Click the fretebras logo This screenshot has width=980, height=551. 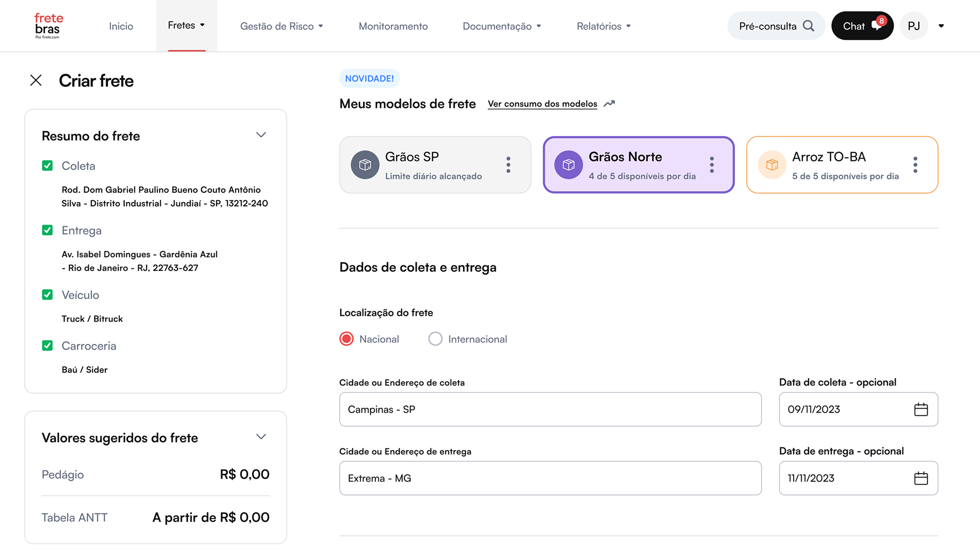[x=48, y=26]
